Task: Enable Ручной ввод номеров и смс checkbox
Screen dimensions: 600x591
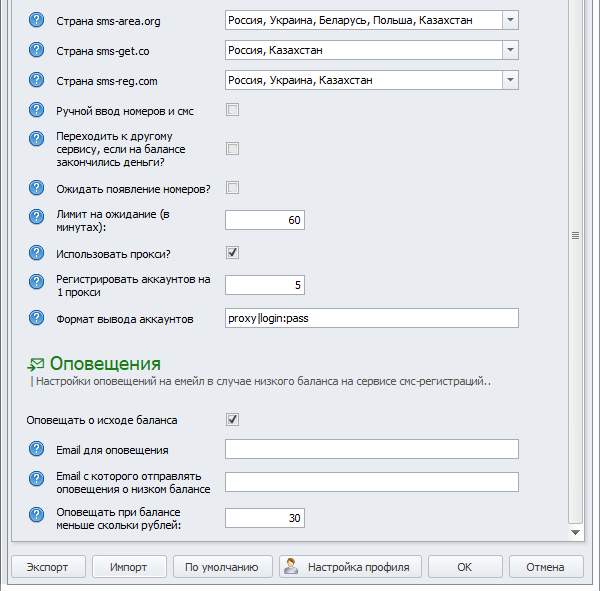Action: point(232,110)
